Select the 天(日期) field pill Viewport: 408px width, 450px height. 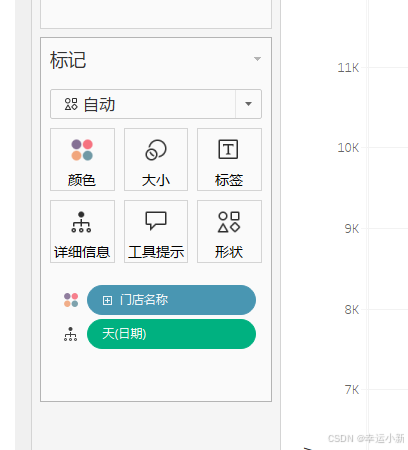171,334
